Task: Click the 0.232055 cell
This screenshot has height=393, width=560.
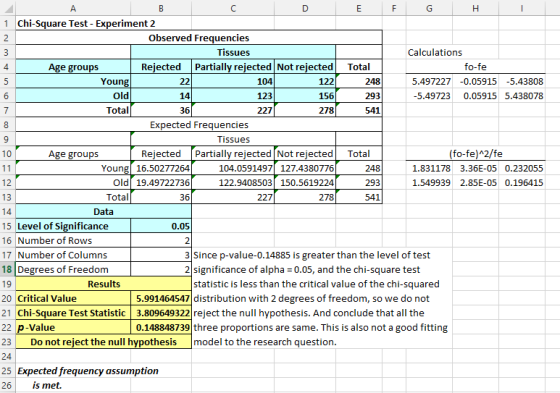Action: pos(522,168)
